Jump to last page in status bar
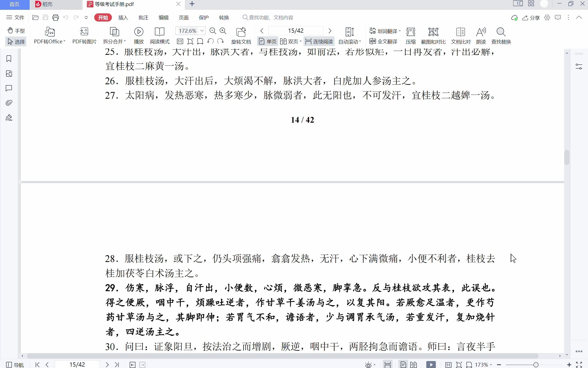The height and width of the screenshot is (368, 588). coord(117,365)
